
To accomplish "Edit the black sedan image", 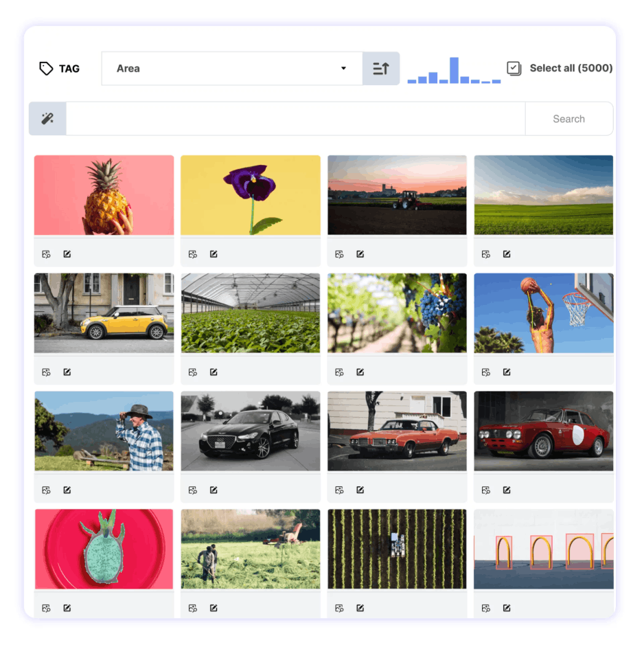I will point(214,490).
